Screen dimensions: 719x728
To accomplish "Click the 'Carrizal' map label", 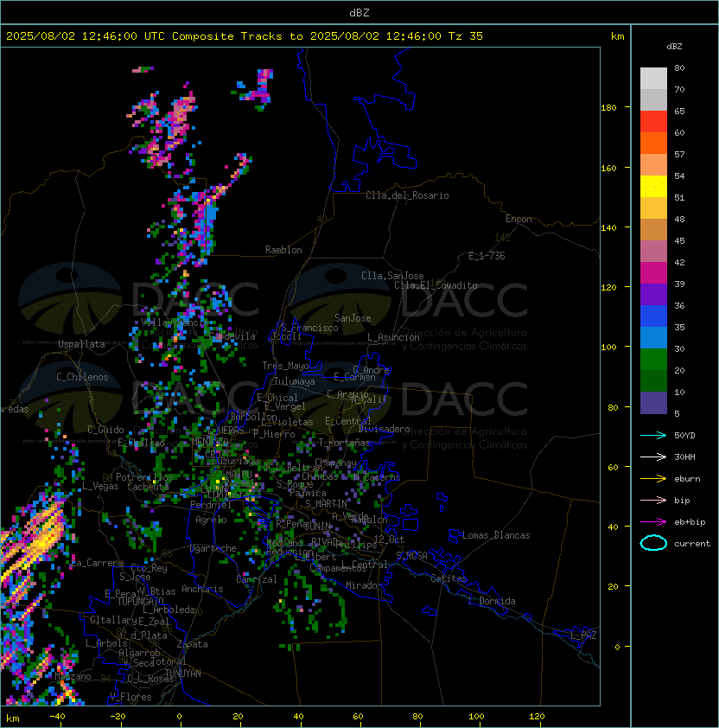I will tap(257, 579).
